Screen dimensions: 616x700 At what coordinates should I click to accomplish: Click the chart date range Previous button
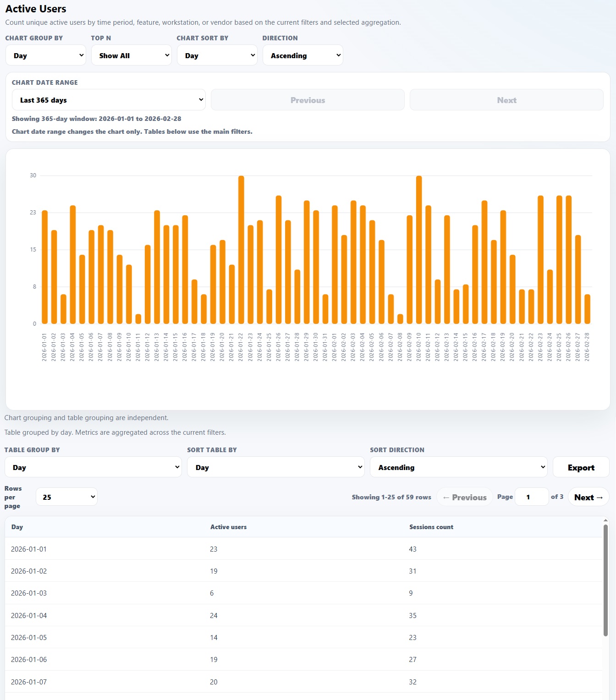(308, 100)
